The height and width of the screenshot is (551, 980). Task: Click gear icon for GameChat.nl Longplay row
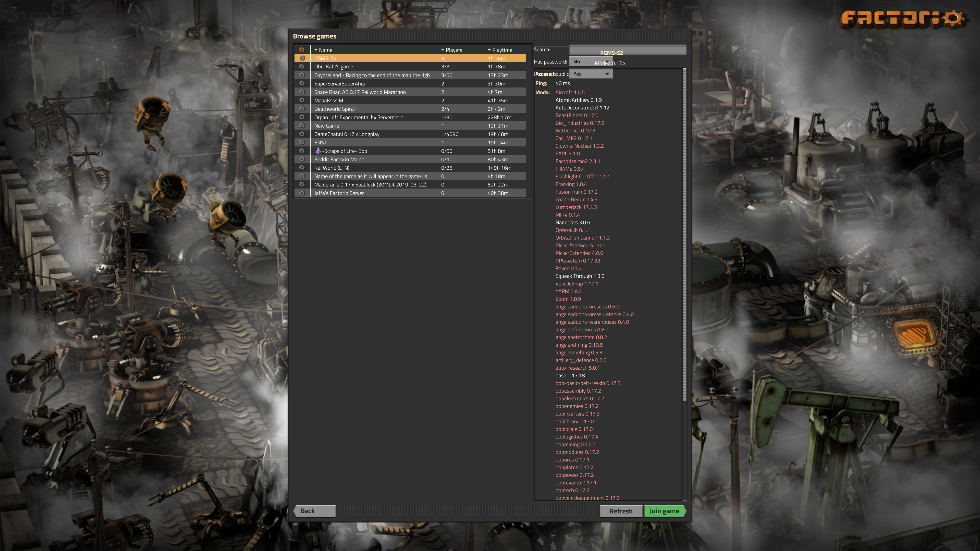coord(302,134)
